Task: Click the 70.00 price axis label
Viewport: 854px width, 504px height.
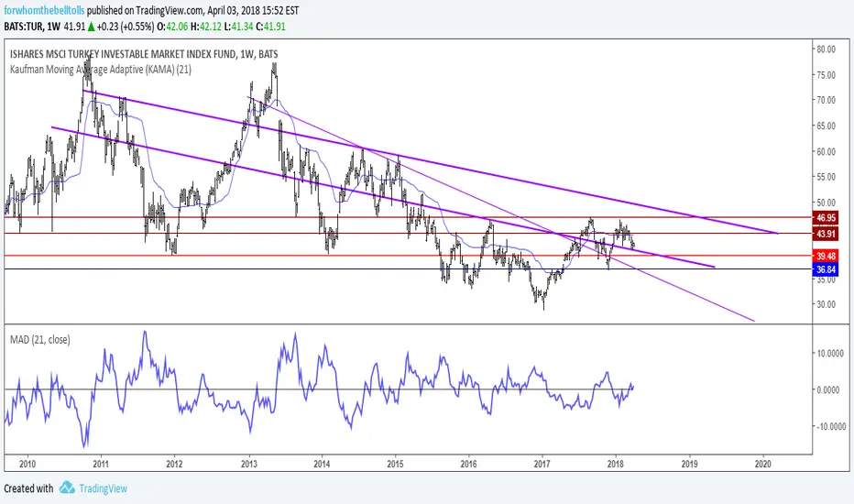Action: 826,100
